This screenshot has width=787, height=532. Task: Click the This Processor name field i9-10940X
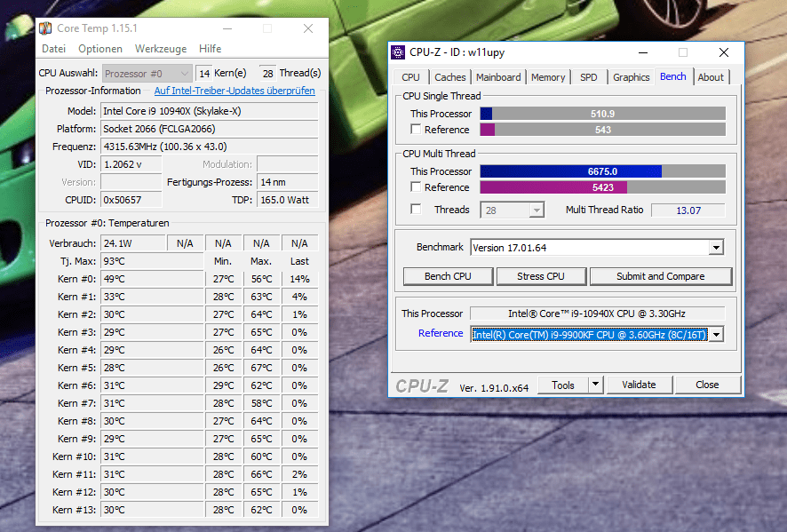click(x=597, y=314)
